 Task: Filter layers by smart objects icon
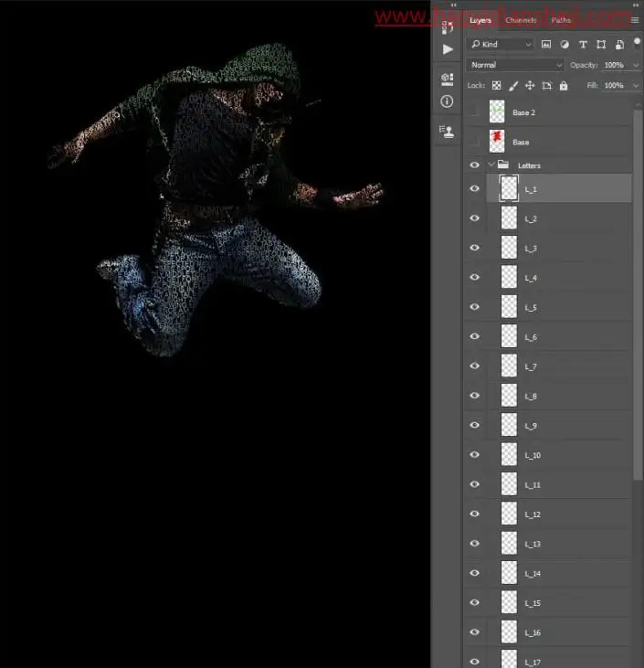click(x=619, y=44)
